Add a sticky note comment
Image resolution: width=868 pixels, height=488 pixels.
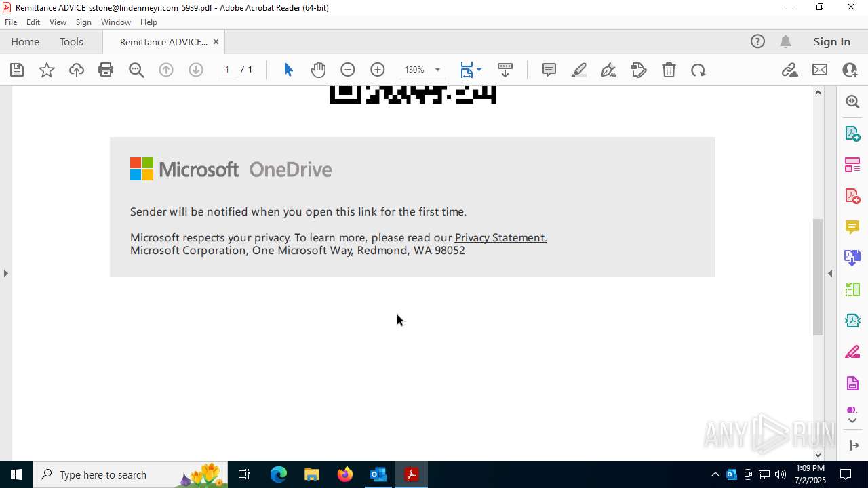coord(549,70)
